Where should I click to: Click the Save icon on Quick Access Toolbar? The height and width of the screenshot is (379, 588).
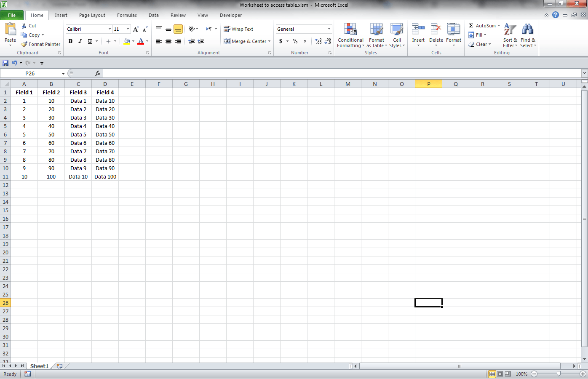5,63
